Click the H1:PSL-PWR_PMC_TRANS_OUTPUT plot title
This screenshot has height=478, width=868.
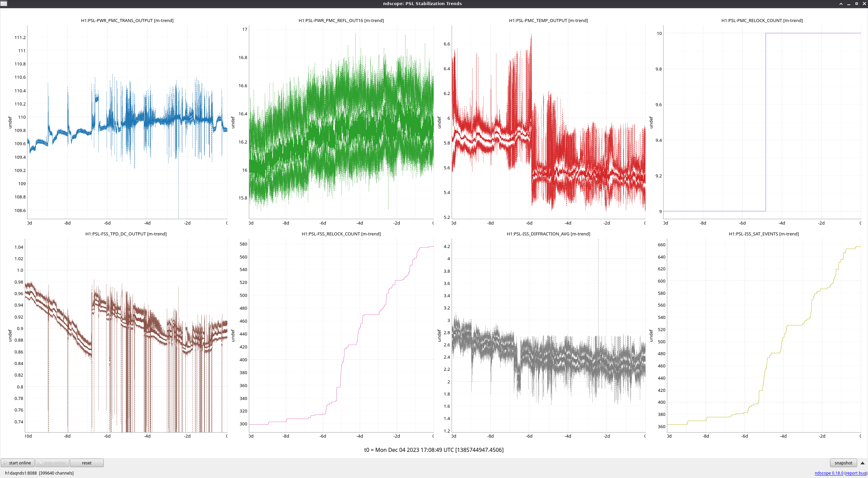tap(127, 20)
